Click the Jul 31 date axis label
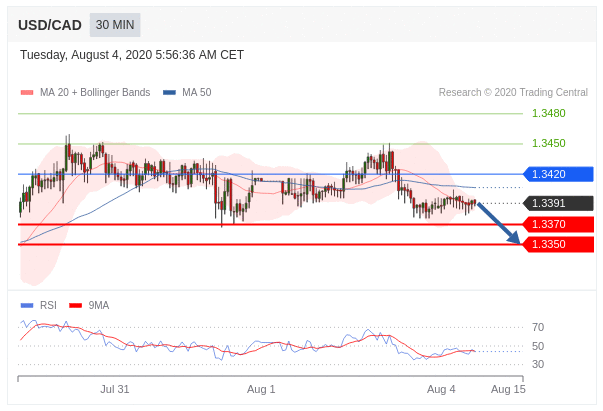The image size is (603, 411). [x=115, y=389]
